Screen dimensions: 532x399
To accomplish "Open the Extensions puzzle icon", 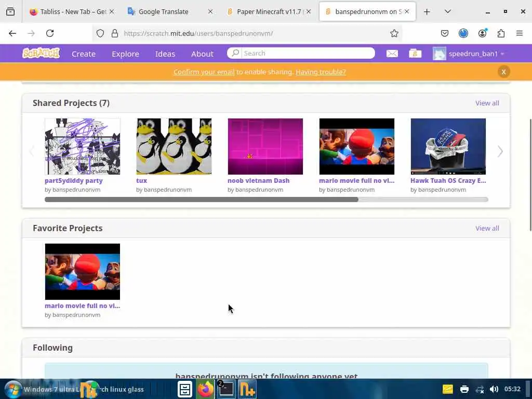I will (x=501, y=33).
